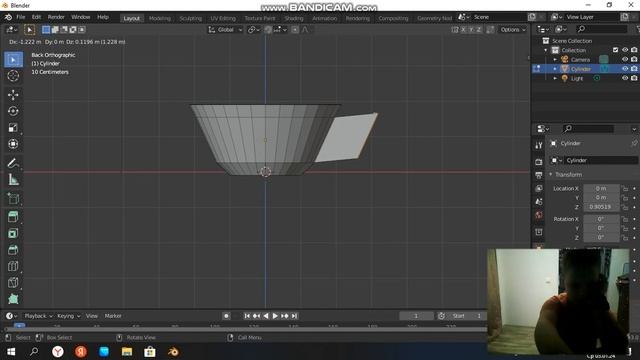
Task: Open the Edit menu
Action: click(x=36, y=17)
